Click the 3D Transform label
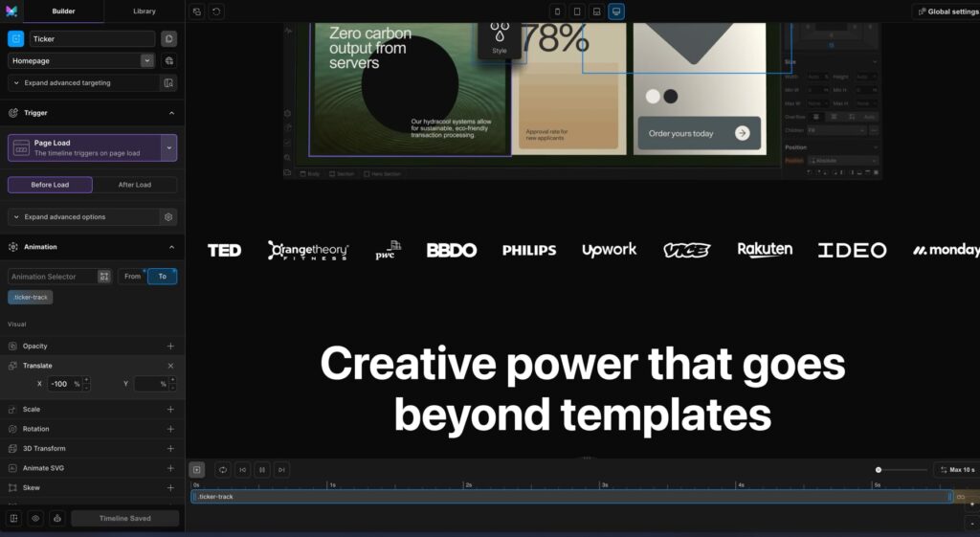Image resolution: width=980 pixels, height=537 pixels. pyautogui.click(x=44, y=448)
